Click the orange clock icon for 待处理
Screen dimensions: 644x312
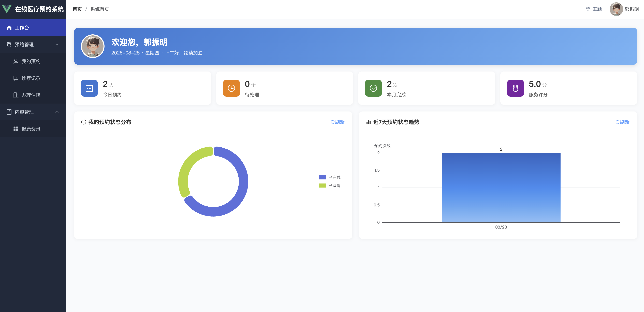(231, 88)
